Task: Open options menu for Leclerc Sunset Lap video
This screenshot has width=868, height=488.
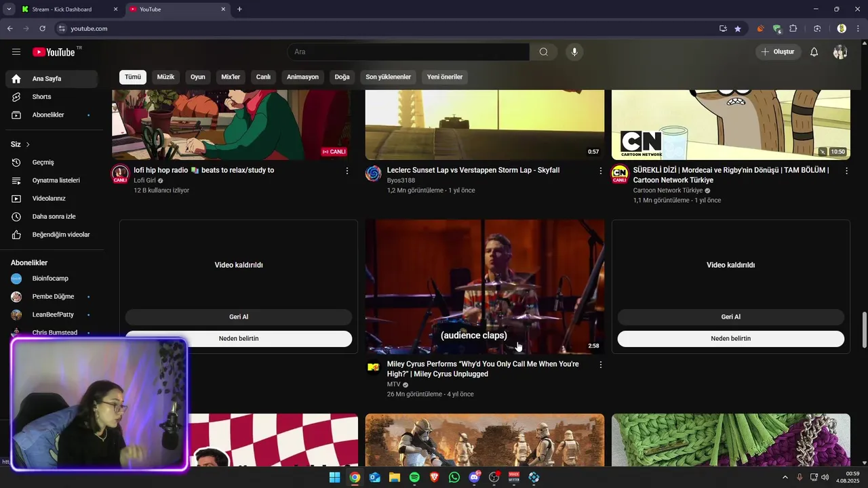Action: (x=600, y=171)
